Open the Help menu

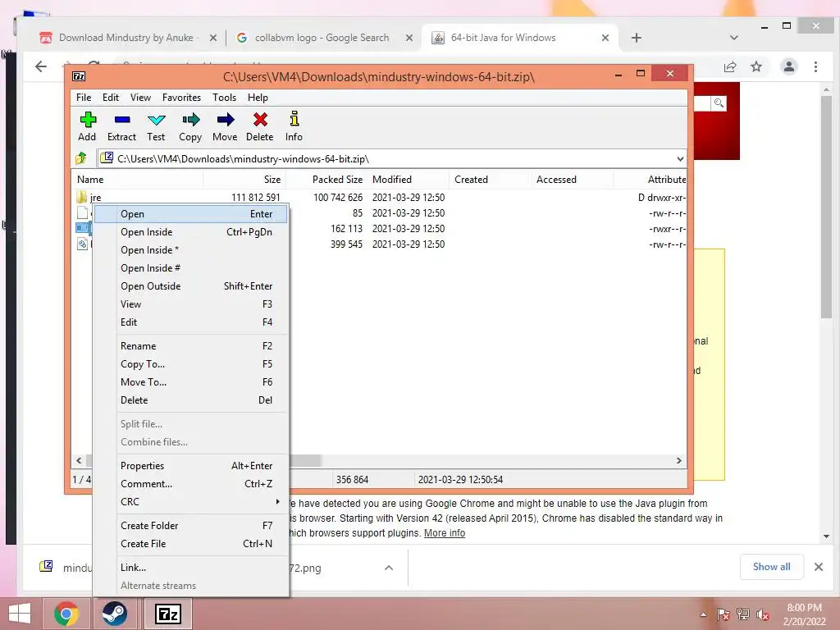(258, 97)
